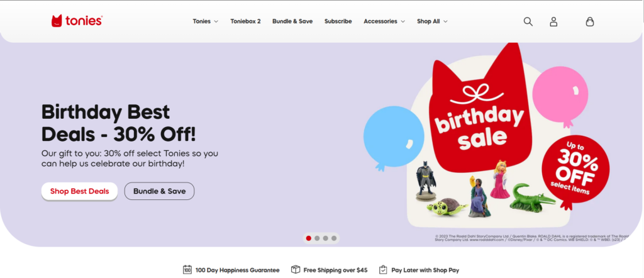The width and height of the screenshot is (644, 278).
Task: Click the Shop Best Deals button
Action: coord(80,191)
